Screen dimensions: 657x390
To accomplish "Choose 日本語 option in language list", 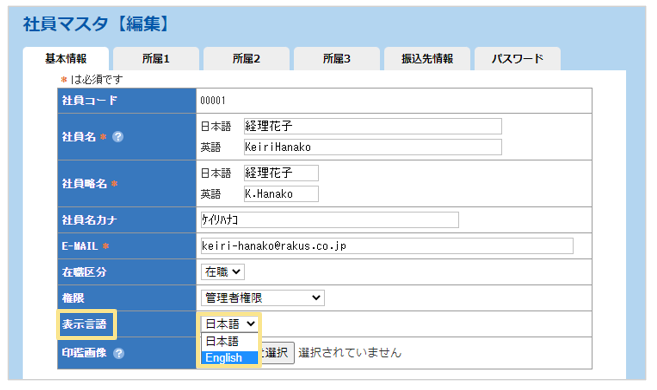I will click(230, 341).
